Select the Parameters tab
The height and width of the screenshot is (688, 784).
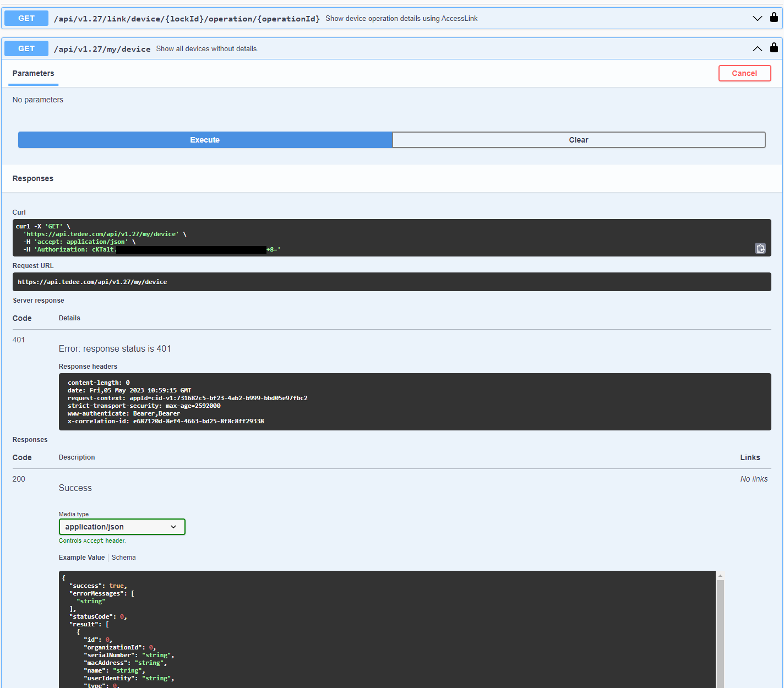(33, 73)
